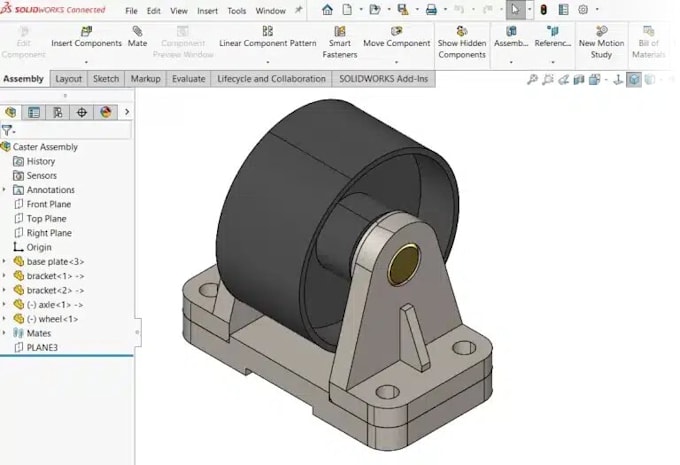
Task: Click the View Orientation cube icon
Action: pyautogui.click(x=595, y=79)
